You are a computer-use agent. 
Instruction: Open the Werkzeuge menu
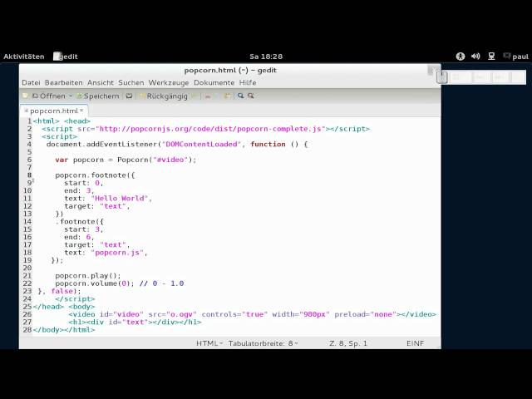pyautogui.click(x=169, y=82)
